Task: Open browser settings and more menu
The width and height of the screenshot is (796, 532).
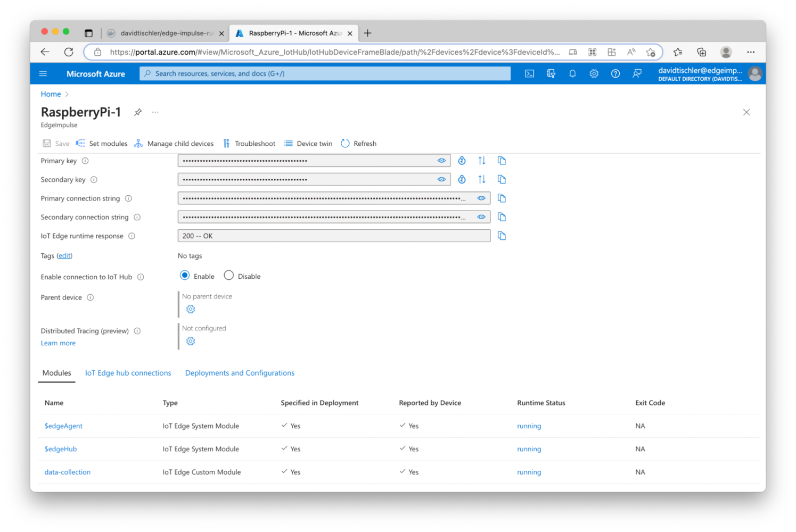Action: pos(751,52)
